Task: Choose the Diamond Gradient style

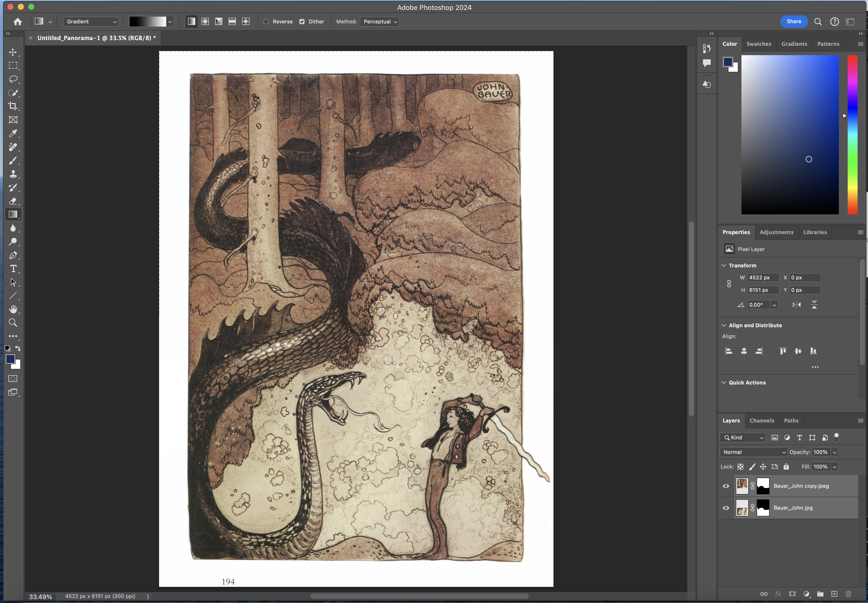Action: point(246,22)
